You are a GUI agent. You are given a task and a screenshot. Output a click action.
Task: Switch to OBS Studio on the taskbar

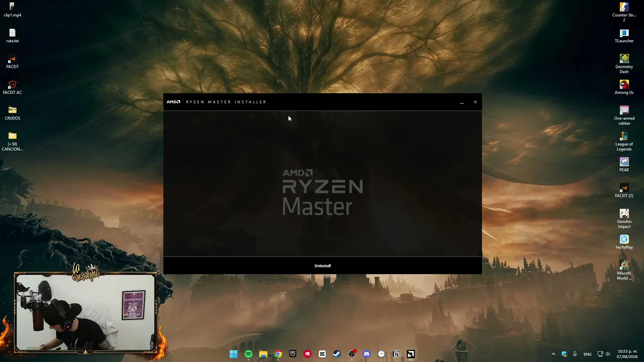click(352, 354)
